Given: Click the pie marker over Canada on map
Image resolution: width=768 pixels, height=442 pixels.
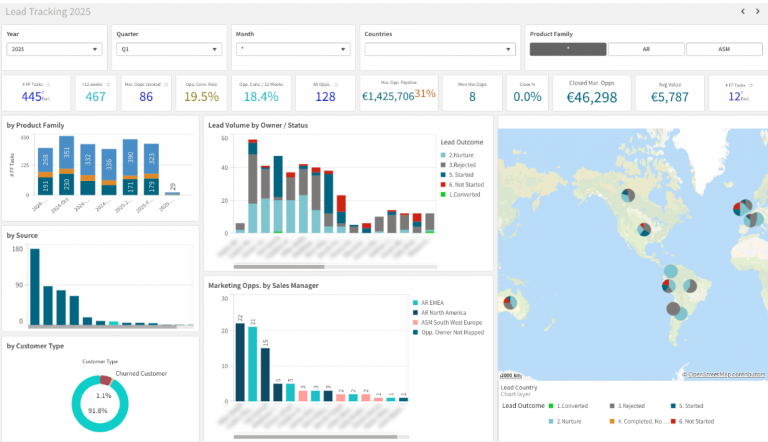Looking at the screenshot, I should tap(628, 195).
